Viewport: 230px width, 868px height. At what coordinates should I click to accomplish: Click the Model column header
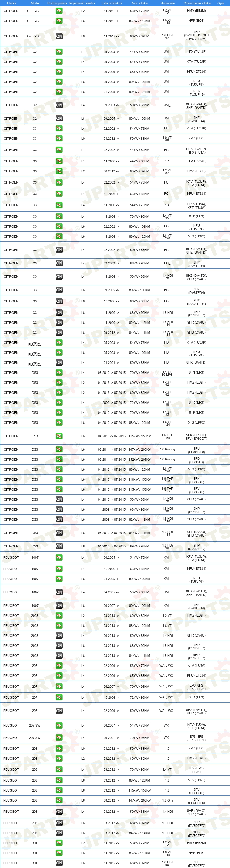click(x=35, y=3)
